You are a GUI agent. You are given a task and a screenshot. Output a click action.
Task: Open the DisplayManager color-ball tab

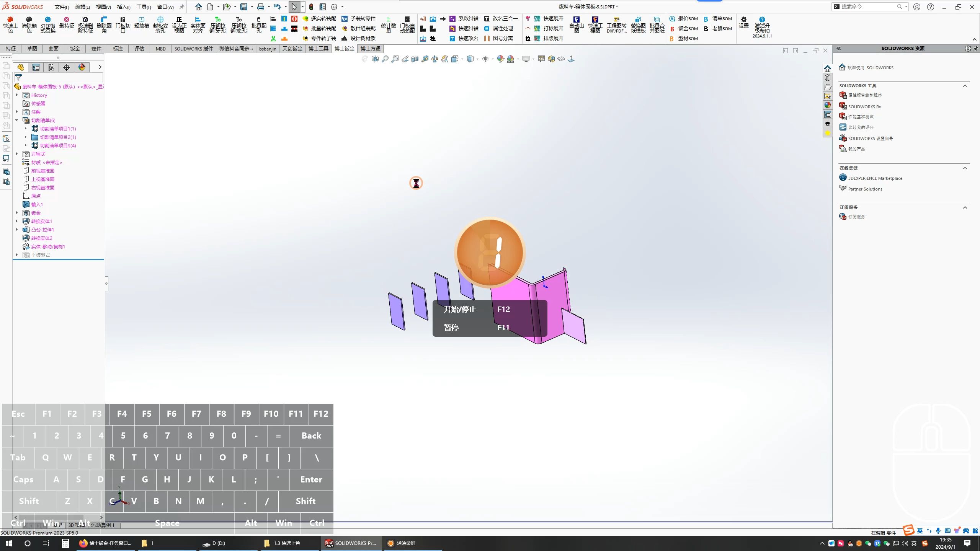click(82, 67)
